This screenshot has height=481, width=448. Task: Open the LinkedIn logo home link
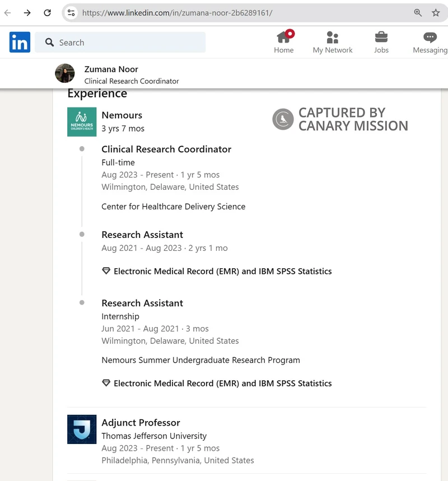pyautogui.click(x=20, y=42)
